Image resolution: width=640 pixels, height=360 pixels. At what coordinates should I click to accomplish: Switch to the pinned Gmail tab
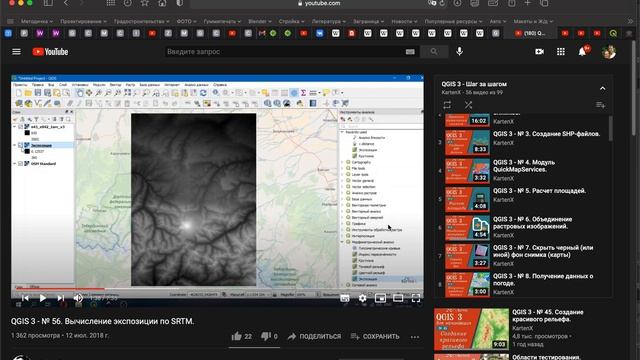[262, 33]
